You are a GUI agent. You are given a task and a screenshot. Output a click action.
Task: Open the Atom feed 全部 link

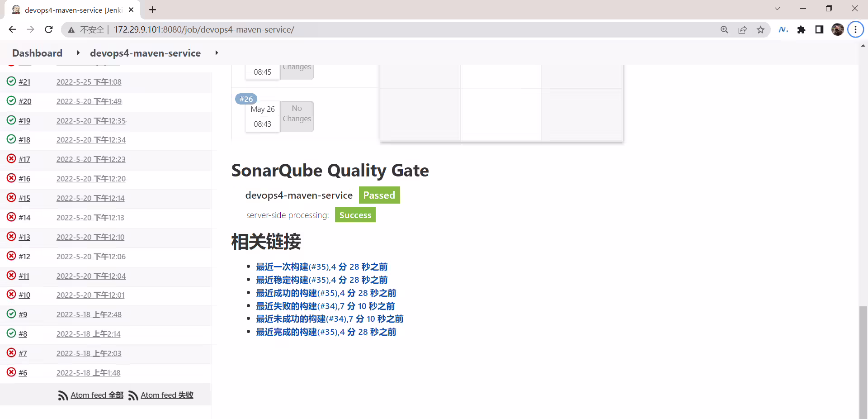[97, 395]
